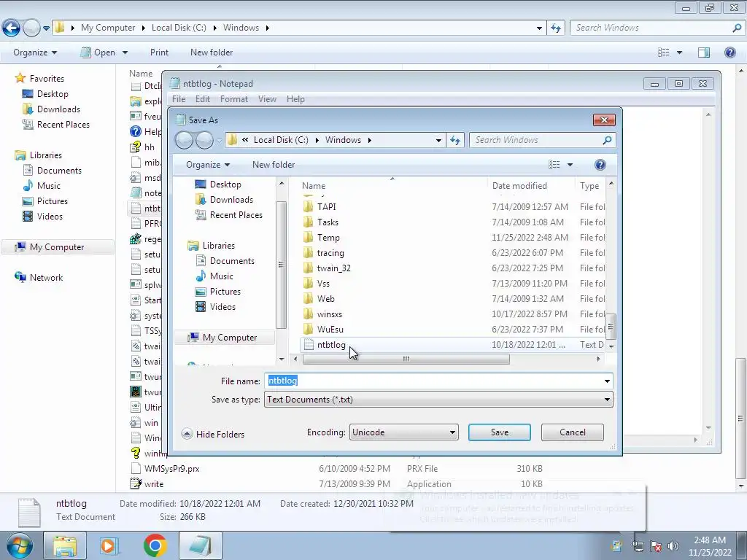
Task: Click Print in Explorer toolbar
Action: pyautogui.click(x=159, y=52)
